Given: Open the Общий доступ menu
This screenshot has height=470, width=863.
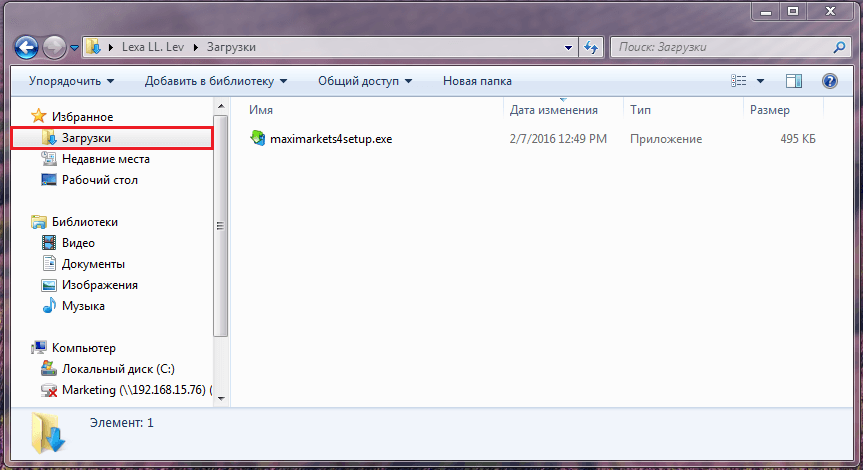Looking at the screenshot, I should pyautogui.click(x=365, y=81).
